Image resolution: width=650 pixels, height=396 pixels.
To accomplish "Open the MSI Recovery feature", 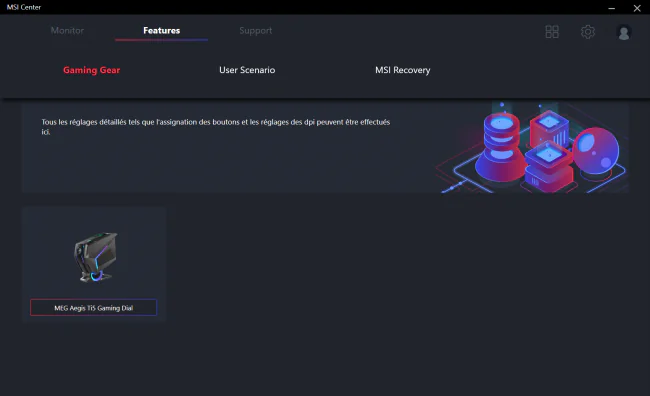I will pos(403,70).
